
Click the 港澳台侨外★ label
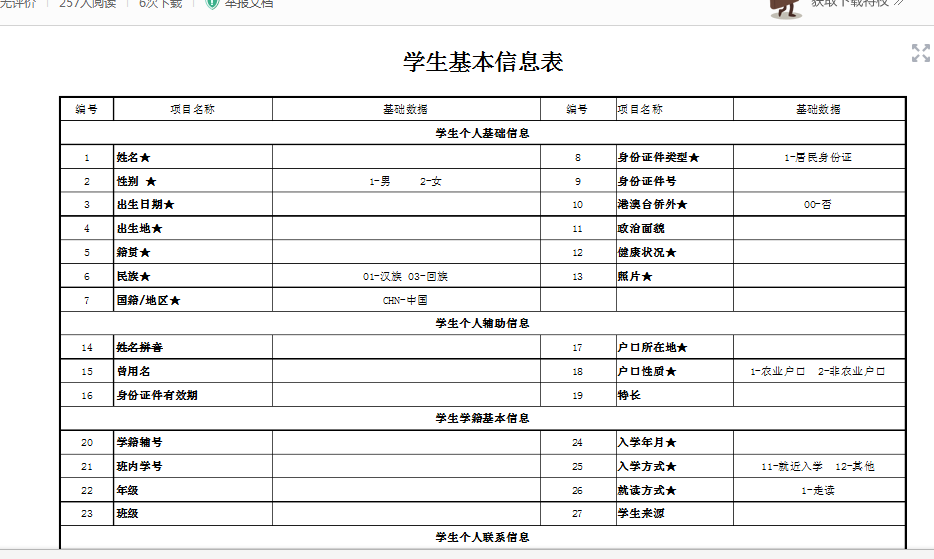(x=652, y=204)
